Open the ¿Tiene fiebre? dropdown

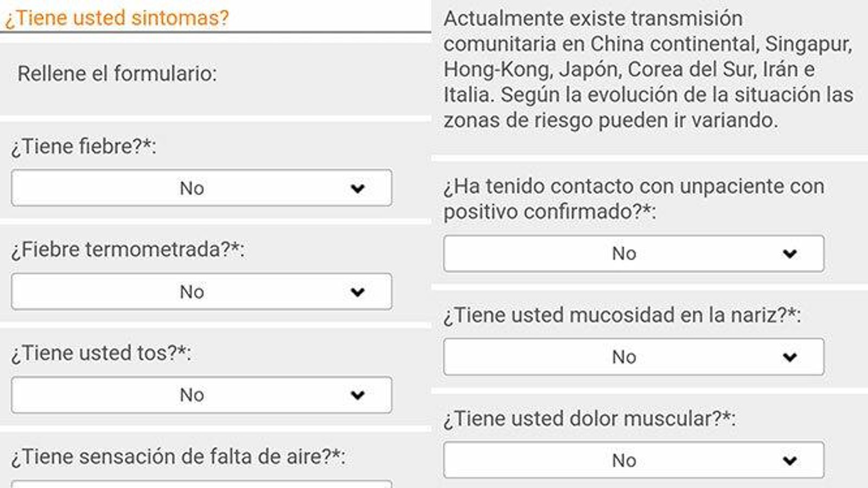(x=201, y=188)
